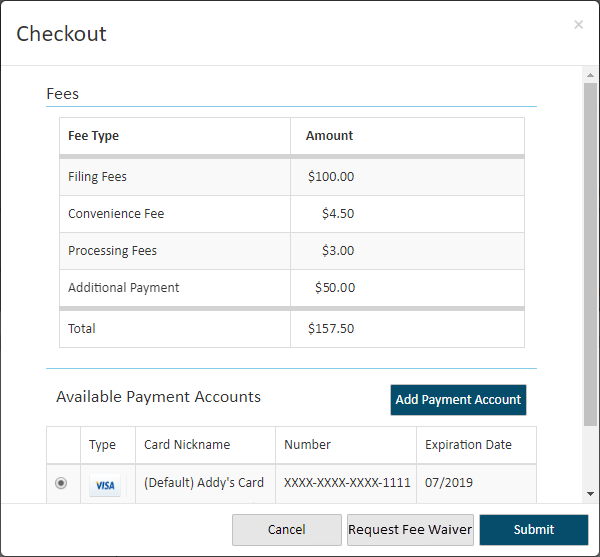Click the Expiration Date column header
Viewport: 600px width, 557px height.
468,445
